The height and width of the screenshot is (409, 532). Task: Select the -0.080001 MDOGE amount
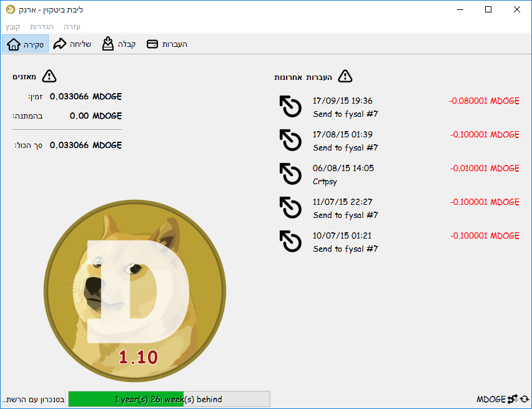[x=484, y=101]
